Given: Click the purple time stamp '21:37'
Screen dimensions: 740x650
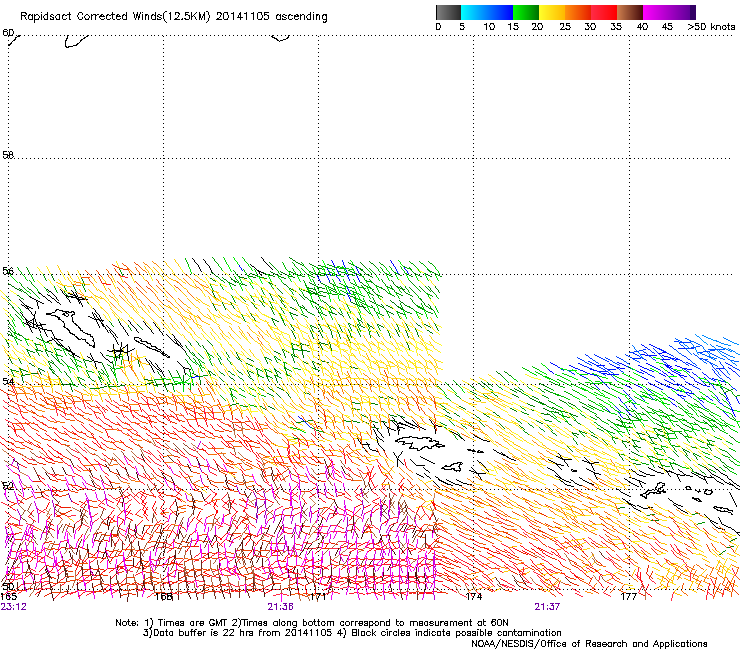Looking at the screenshot, I should 547,607.
